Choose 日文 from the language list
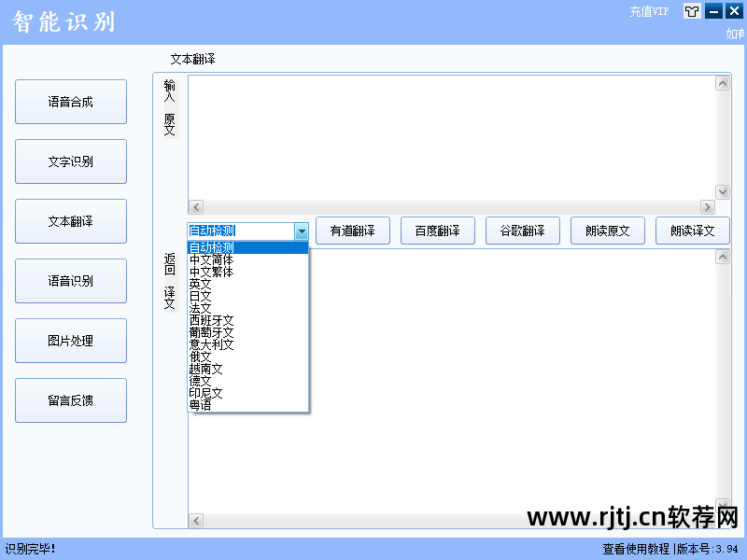The height and width of the screenshot is (560, 747). 248,296
